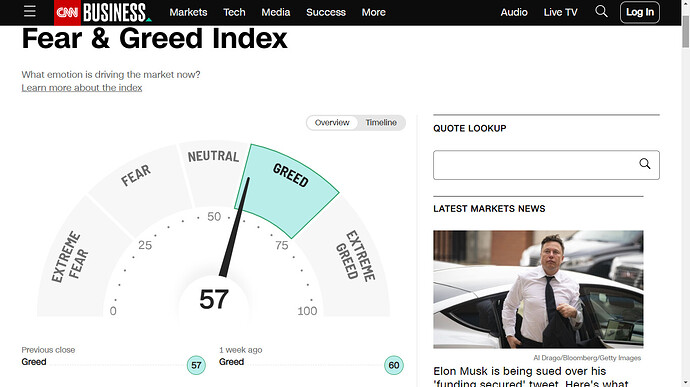This screenshot has width=690, height=387.
Task: Open the Success menu
Action: pyautogui.click(x=326, y=12)
